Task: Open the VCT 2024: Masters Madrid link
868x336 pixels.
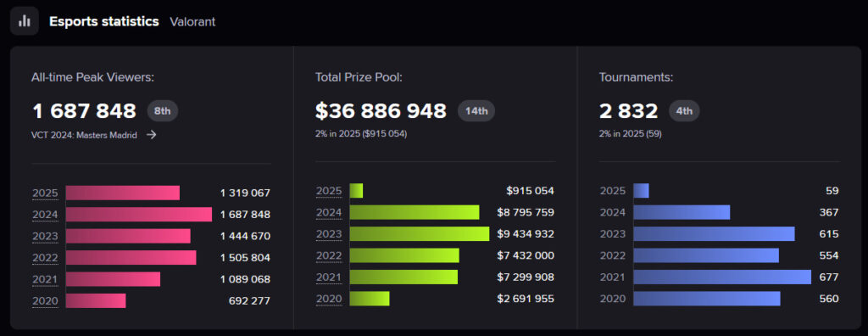Action: tap(84, 135)
